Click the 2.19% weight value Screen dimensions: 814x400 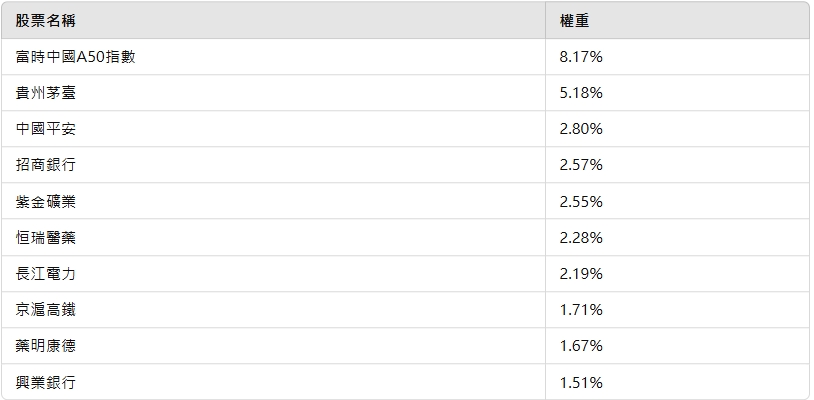pos(581,273)
